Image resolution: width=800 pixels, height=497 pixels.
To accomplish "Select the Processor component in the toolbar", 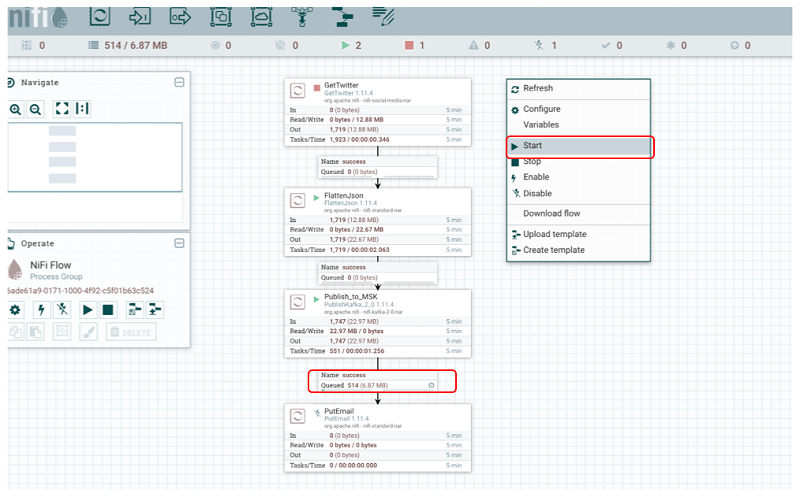I will tap(99, 17).
